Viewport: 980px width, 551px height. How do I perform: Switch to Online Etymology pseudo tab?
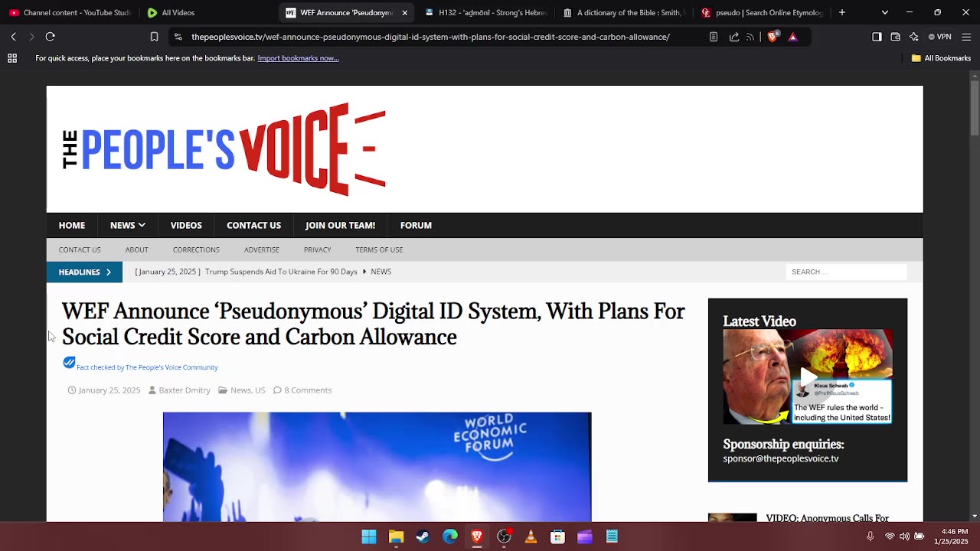click(x=762, y=12)
